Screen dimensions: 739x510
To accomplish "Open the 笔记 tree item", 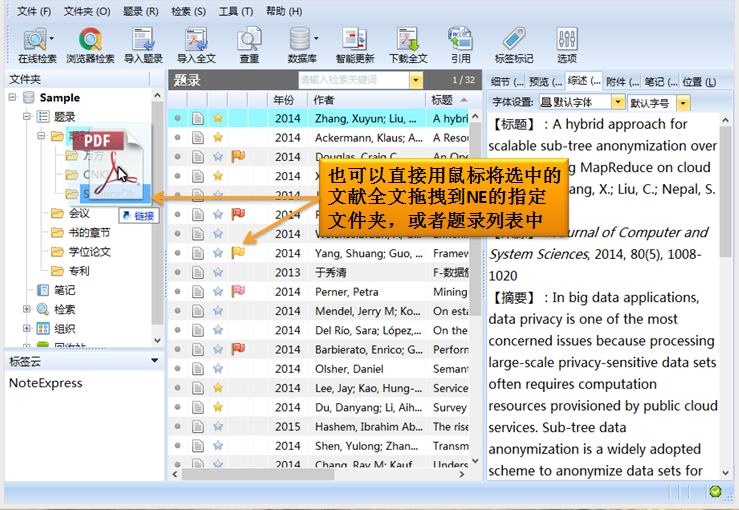I will [x=65, y=290].
